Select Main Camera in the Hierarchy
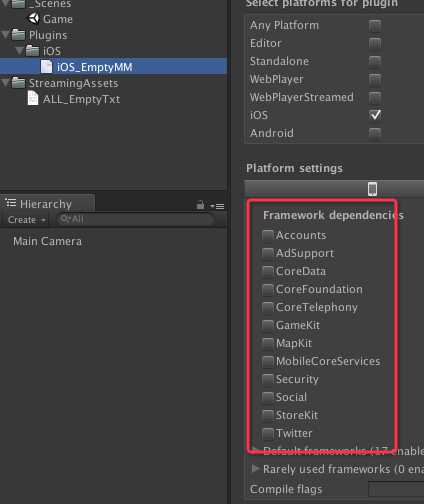The image size is (424, 504). click(x=47, y=241)
